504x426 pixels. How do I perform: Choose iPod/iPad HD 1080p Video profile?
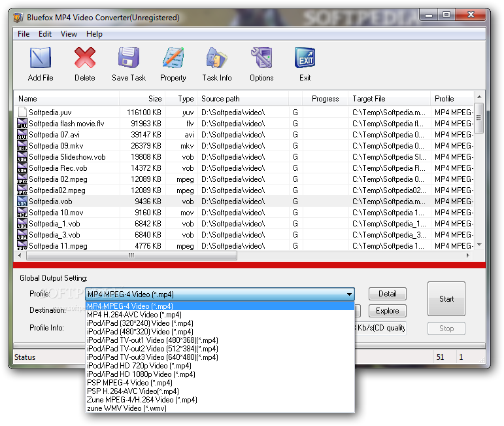pyautogui.click(x=220, y=374)
